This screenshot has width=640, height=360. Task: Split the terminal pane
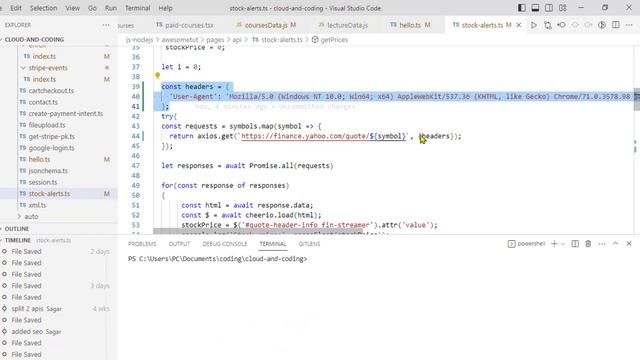point(575,244)
